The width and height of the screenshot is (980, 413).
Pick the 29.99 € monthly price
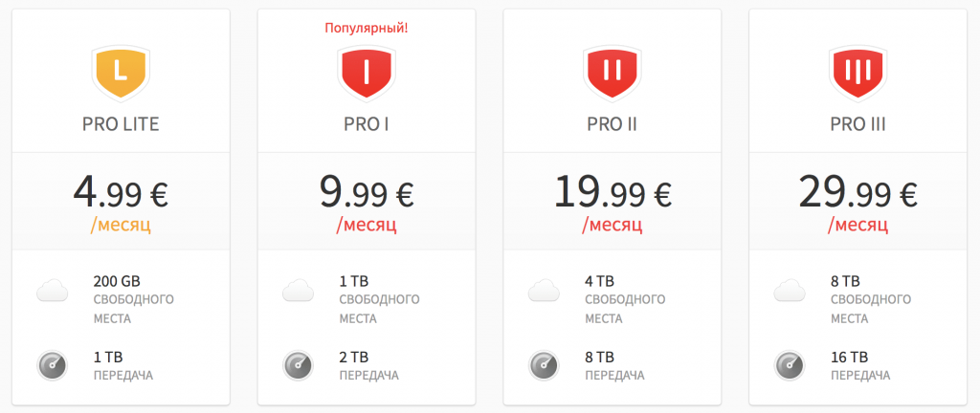click(x=857, y=194)
